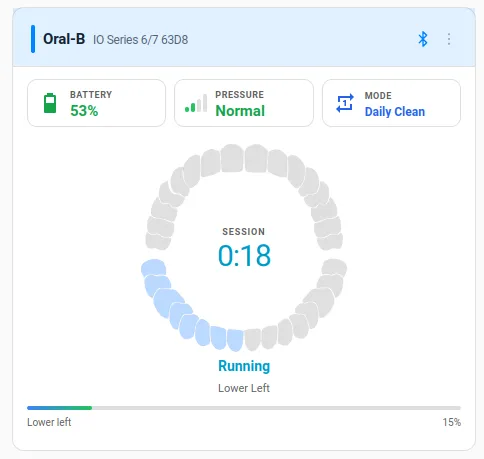This screenshot has height=459, width=484.
Task: Click the pressure signal bars icon
Action: [196, 103]
